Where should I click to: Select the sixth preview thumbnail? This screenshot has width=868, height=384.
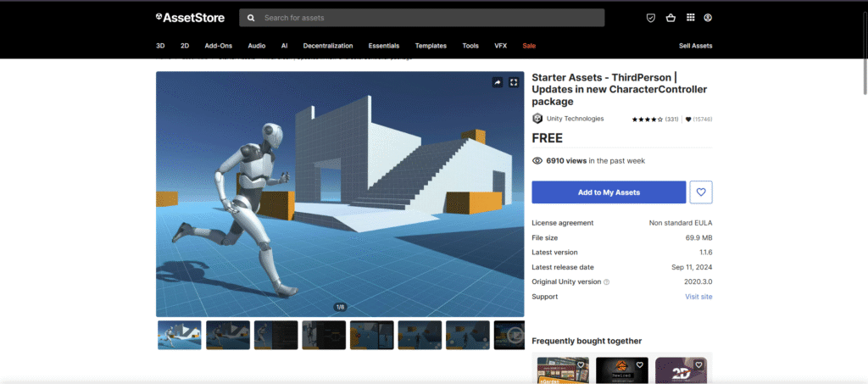pyautogui.click(x=420, y=335)
